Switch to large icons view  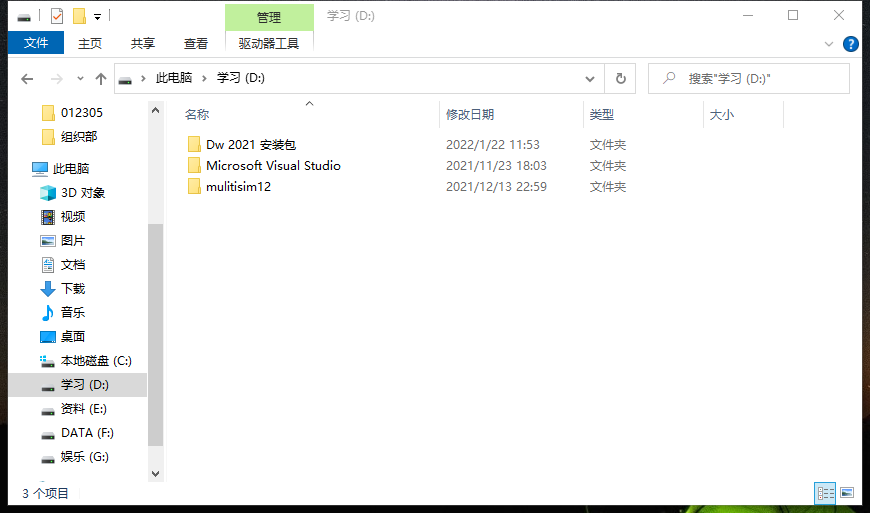pyautogui.click(x=847, y=492)
